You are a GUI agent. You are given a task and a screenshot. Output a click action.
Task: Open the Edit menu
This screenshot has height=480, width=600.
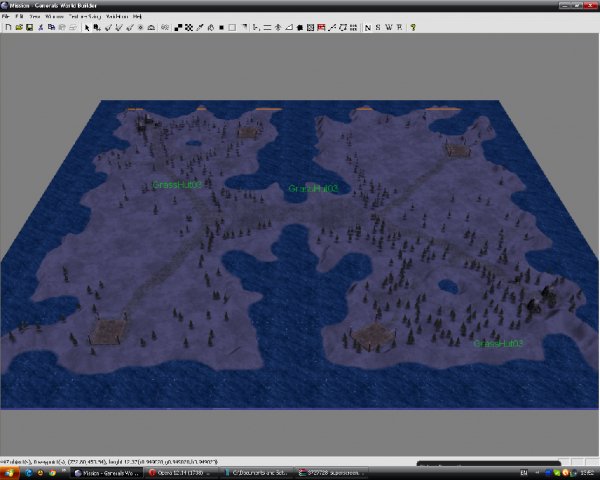tap(19, 16)
